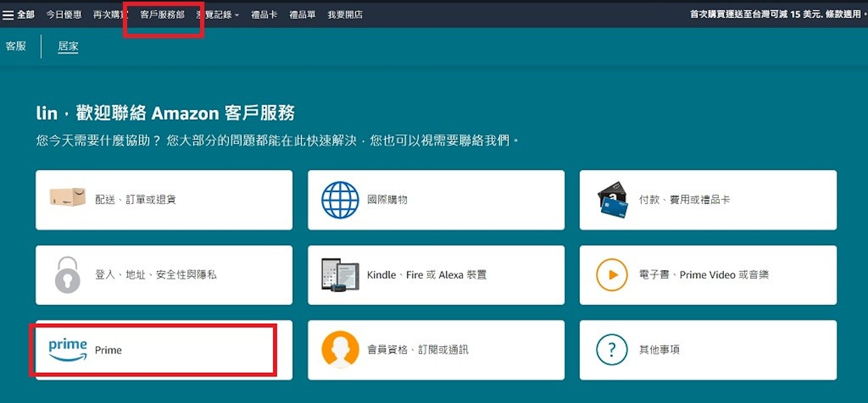
Task: Choose the 電子書、Prime Video 或音樂 card
Action: pyautogui.click(x=708, y=275)
